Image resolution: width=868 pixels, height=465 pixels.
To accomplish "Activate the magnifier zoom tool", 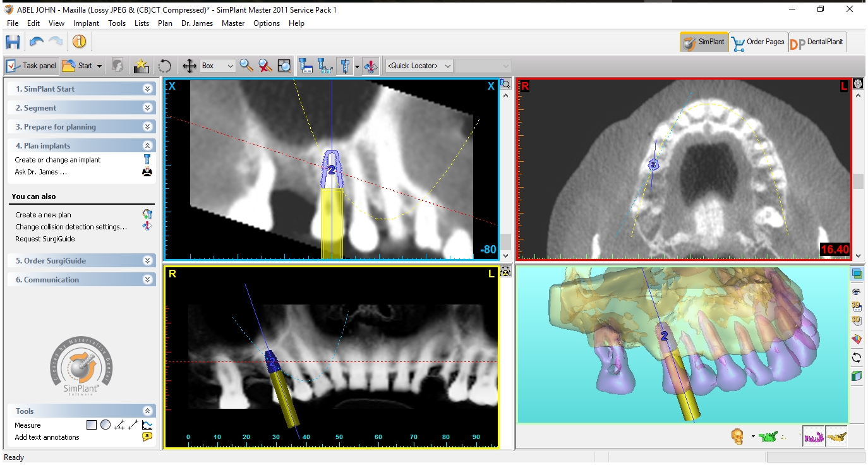I will (x=246, y=66).
